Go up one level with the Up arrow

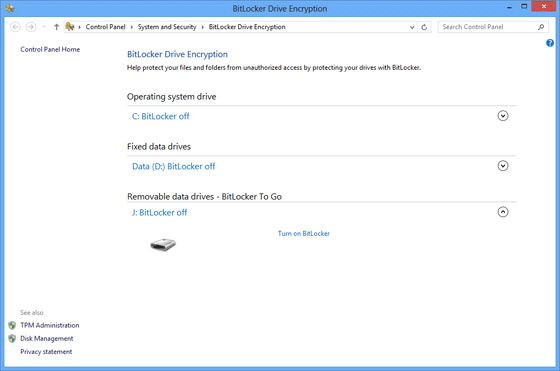(x=56, y=27)
